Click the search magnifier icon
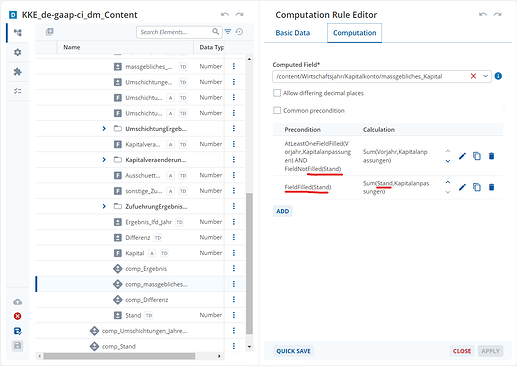The image size is (517, 367). [216, 32]
